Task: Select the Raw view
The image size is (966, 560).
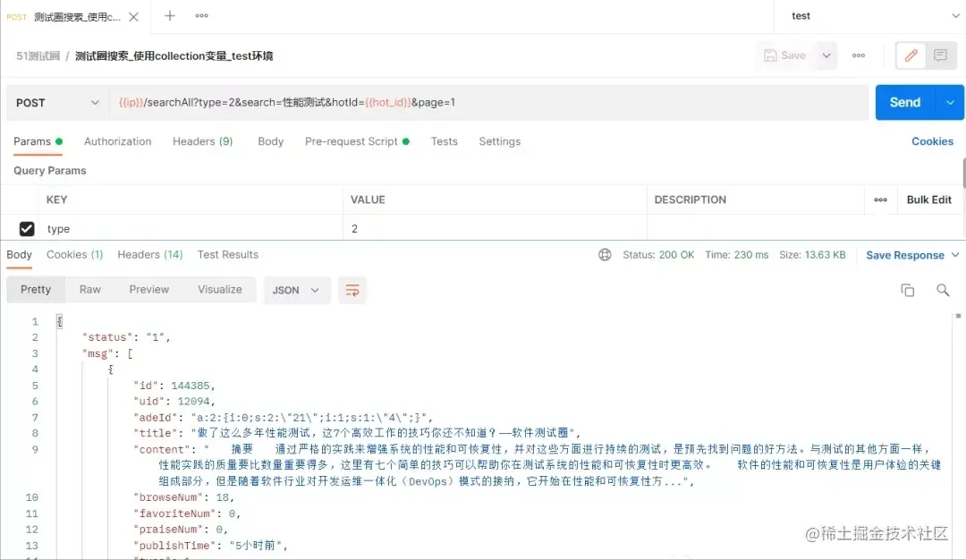Action: [x=90, y=290]
